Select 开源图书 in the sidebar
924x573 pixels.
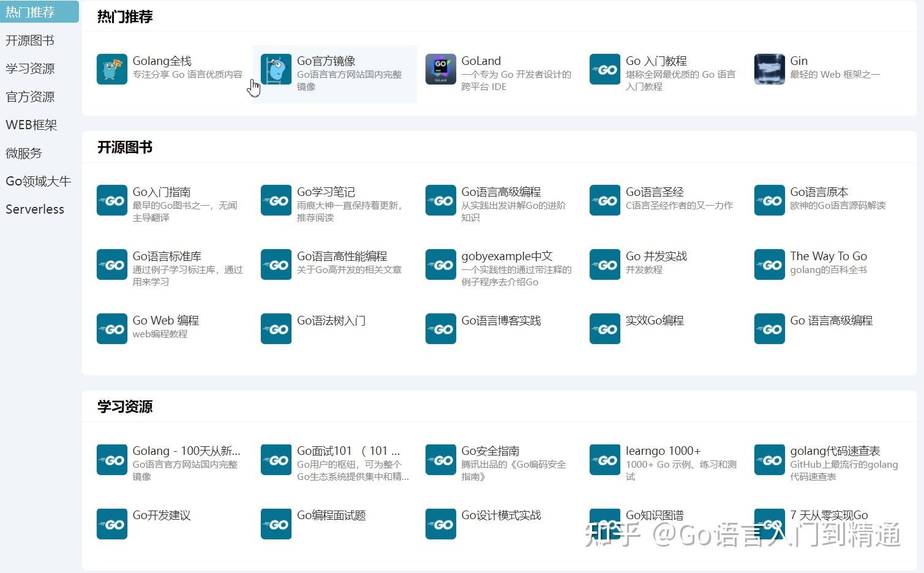point(30,40)
